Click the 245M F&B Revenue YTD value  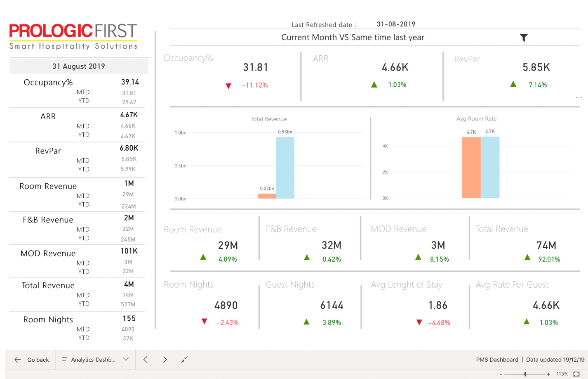[128, 239]
